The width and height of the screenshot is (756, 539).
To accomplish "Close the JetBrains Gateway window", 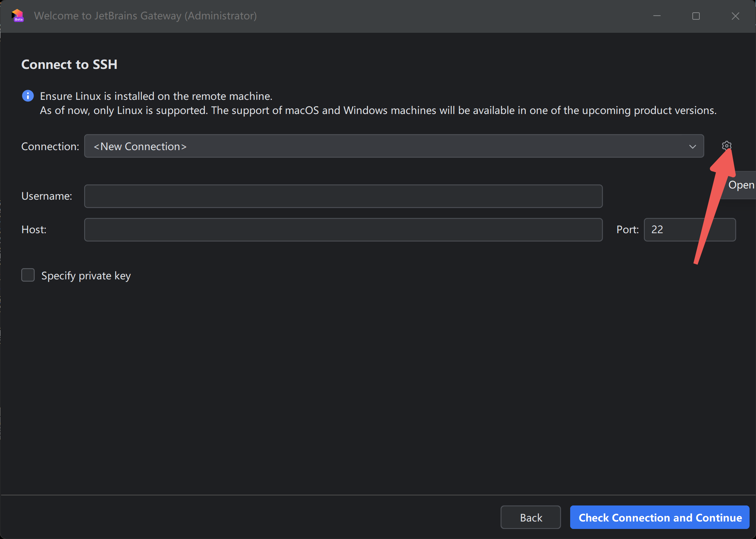I will click(736, 16).
